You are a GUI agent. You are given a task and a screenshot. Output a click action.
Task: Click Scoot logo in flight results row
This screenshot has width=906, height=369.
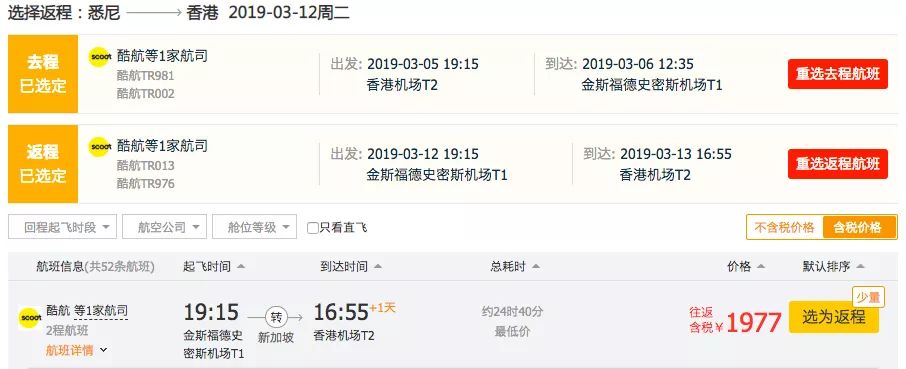pyautogui.click(x=29, y=318)
